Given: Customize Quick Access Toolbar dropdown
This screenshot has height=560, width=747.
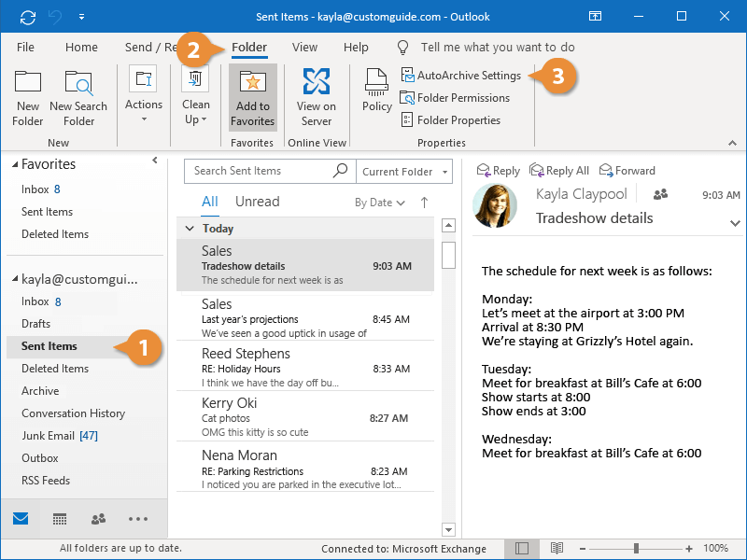Looking at the screenshot, I should click(x=81, y=17).
